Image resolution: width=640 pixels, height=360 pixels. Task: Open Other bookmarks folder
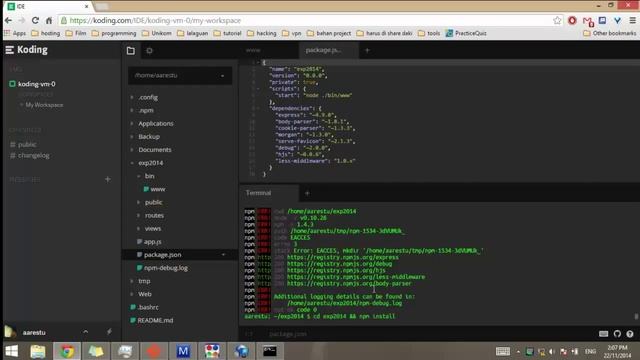(609, 33)
